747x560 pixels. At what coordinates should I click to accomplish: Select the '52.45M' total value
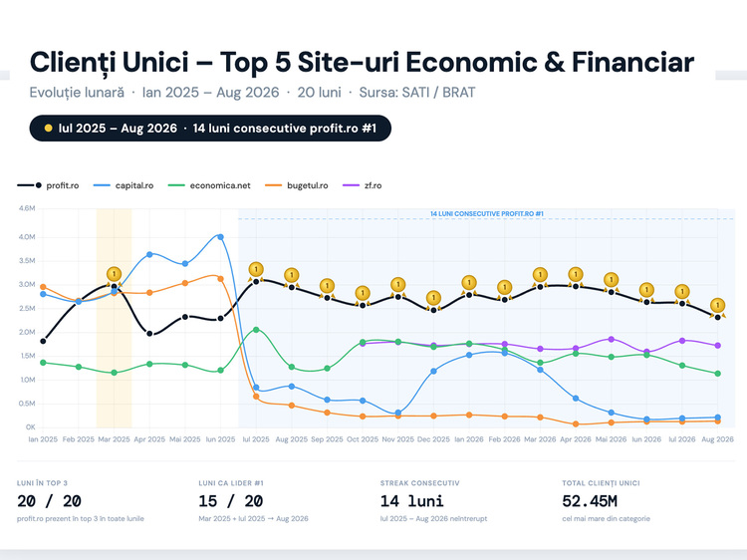[x=590, y=501]
